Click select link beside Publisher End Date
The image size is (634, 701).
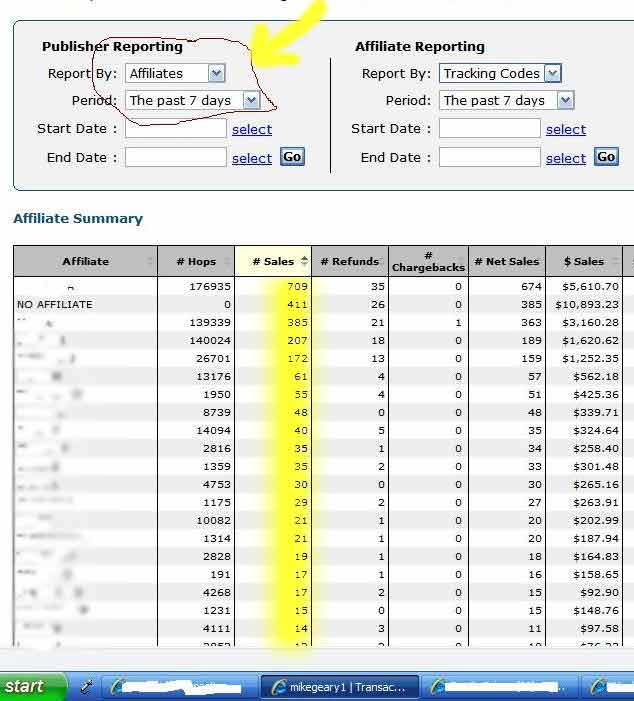(252, 158)
